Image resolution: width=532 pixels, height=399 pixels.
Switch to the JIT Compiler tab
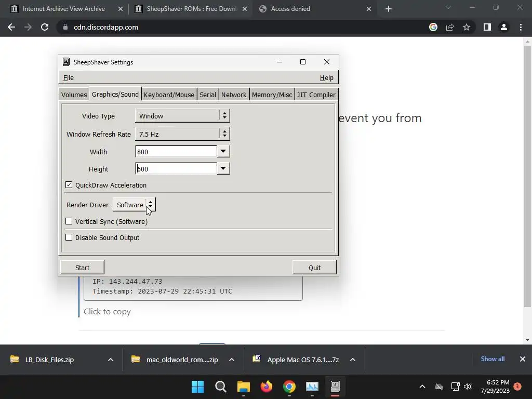(316, 95)
